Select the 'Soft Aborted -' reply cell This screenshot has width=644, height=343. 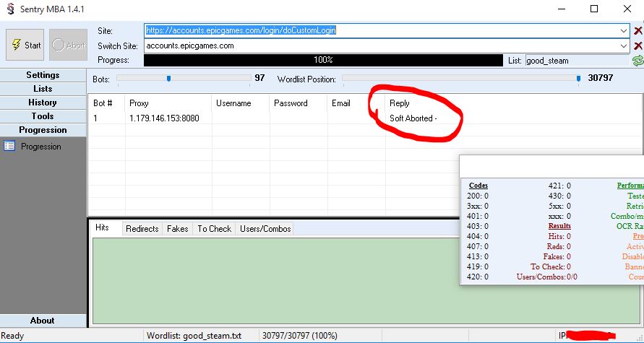point(413,118)
